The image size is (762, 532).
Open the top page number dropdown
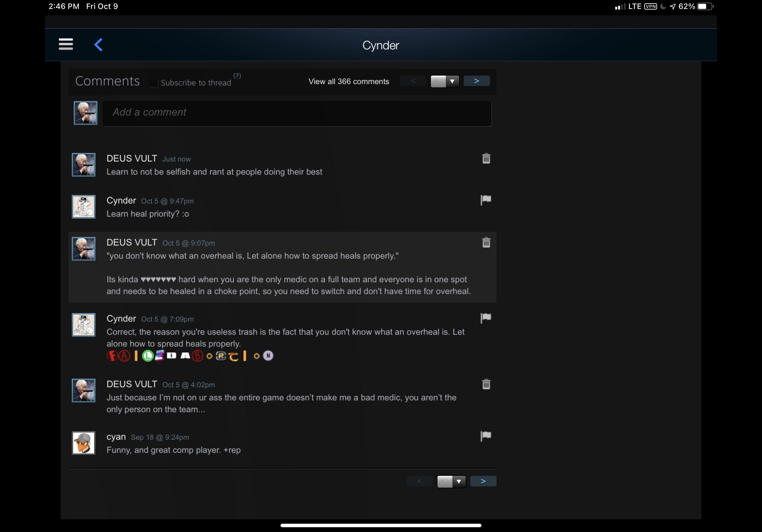click(x=445, y=81)
